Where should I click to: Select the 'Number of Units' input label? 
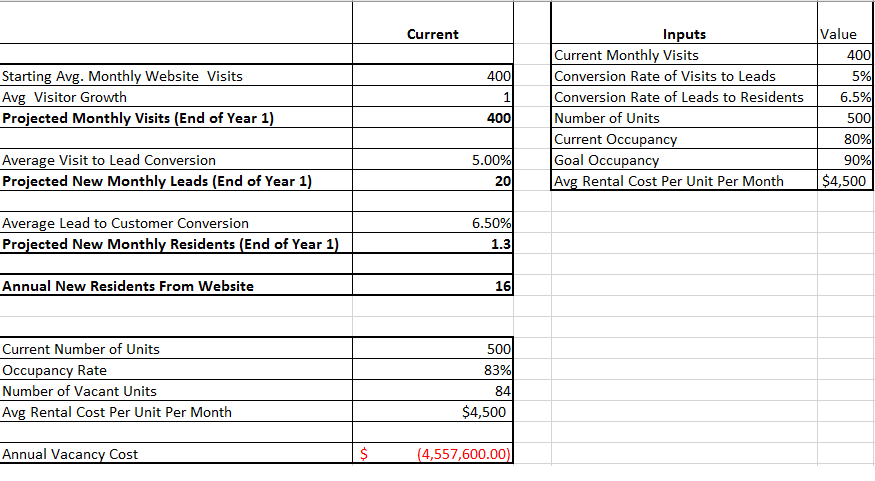607,118
